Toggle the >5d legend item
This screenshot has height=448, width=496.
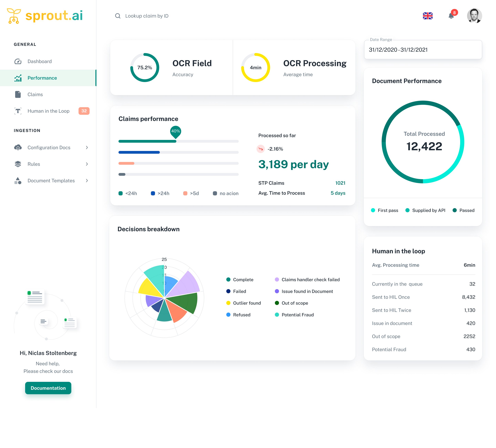(x=191, y=193)
